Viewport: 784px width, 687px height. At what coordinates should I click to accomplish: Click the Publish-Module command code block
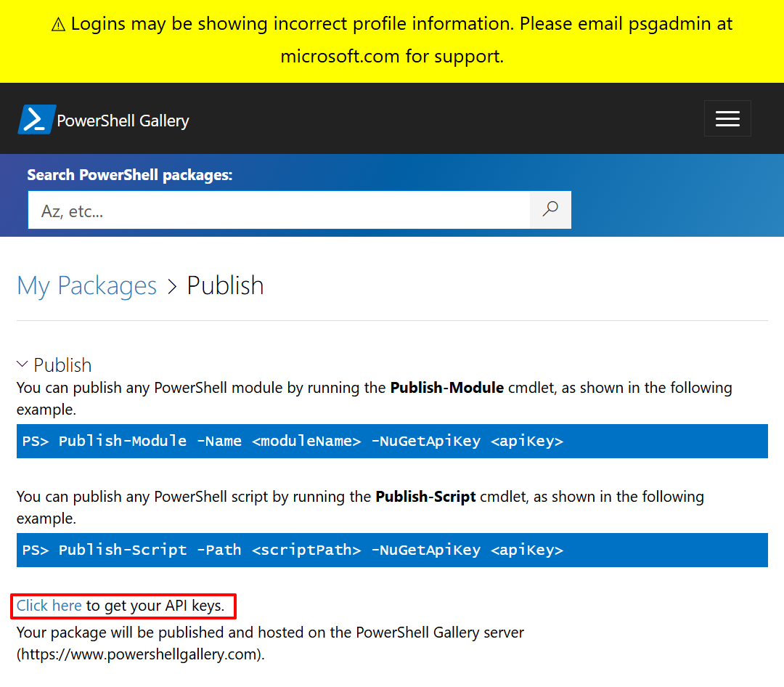click(x=392, y=441)
